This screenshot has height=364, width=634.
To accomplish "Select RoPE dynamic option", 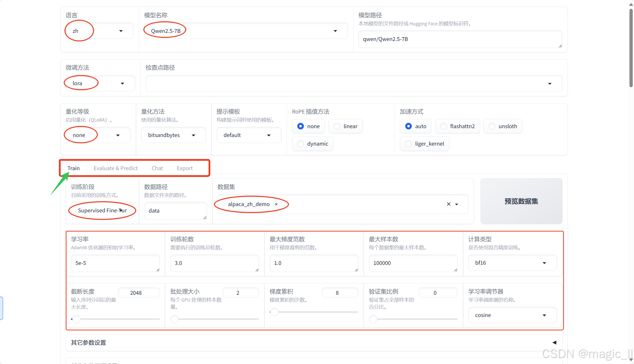I will click(x=313, y=144).
